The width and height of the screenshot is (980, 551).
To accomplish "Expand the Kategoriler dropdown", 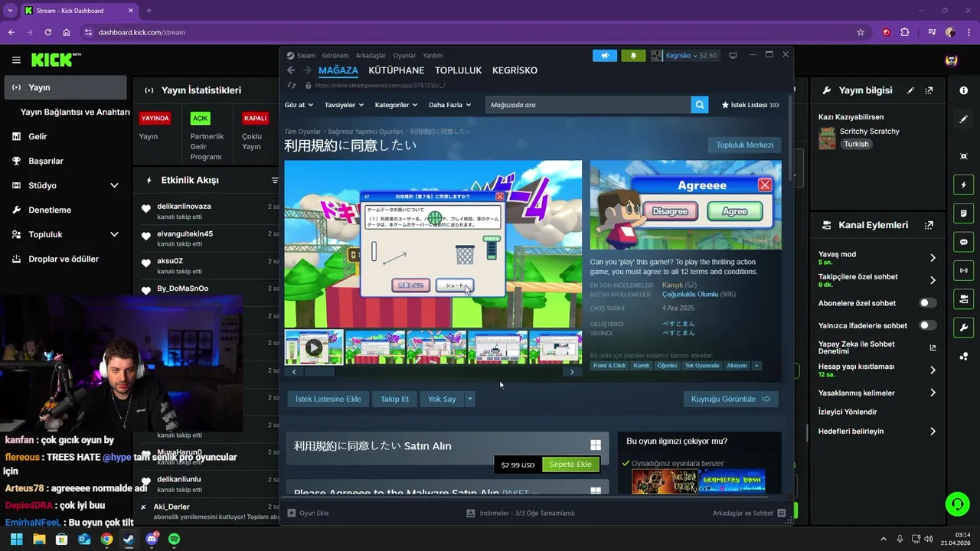I will pos(395,105).
